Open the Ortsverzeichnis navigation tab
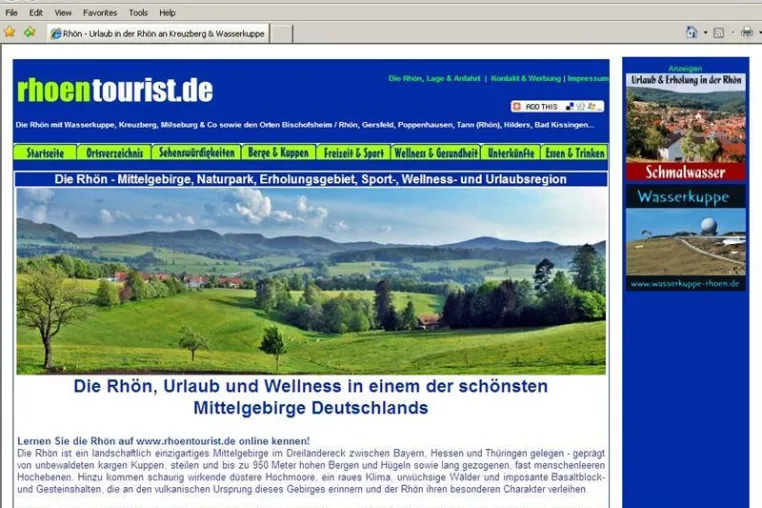The height and width of the screenshot is (508, 762). tap(114, 153)
